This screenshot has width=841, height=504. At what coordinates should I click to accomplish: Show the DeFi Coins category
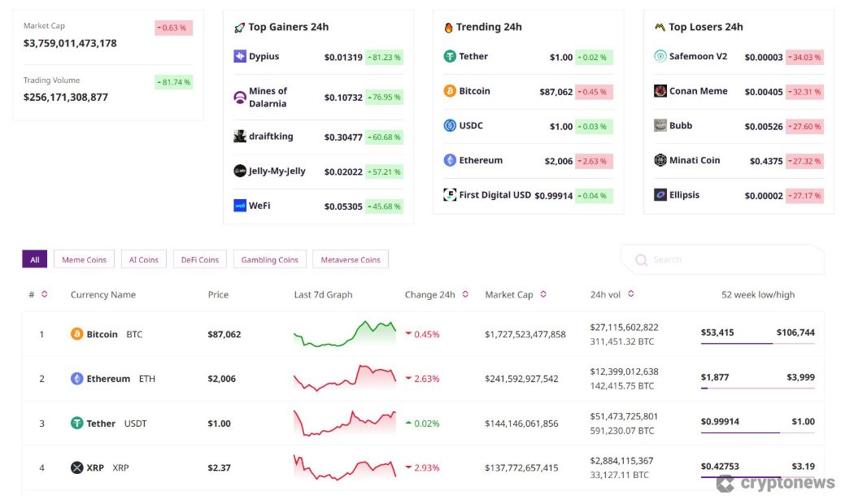coord(200,259)
